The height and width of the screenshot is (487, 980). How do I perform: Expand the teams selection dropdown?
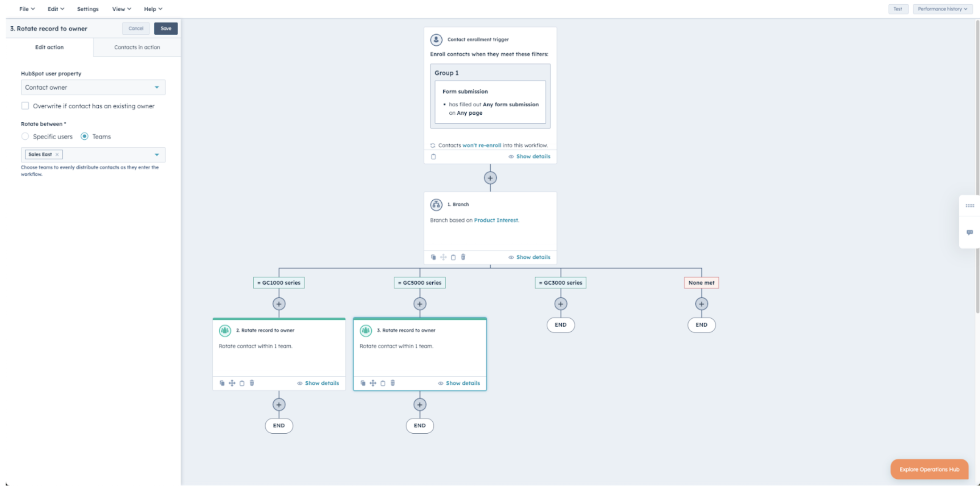point(156,155)
